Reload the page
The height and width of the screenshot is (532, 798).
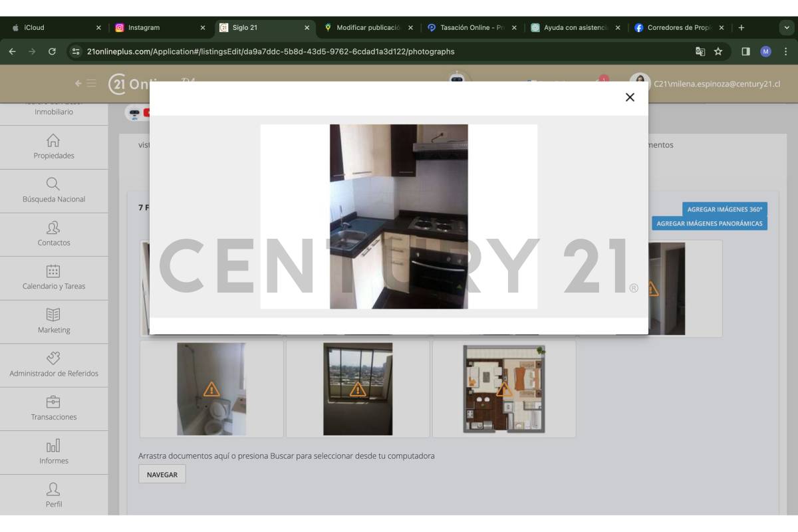point(52,51)
